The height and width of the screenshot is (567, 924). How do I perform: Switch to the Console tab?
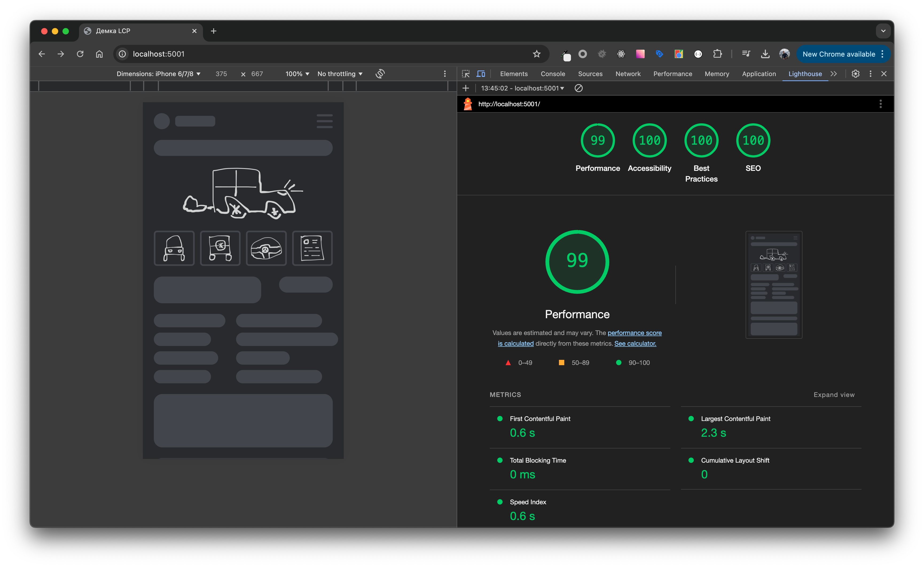(553, 74)
